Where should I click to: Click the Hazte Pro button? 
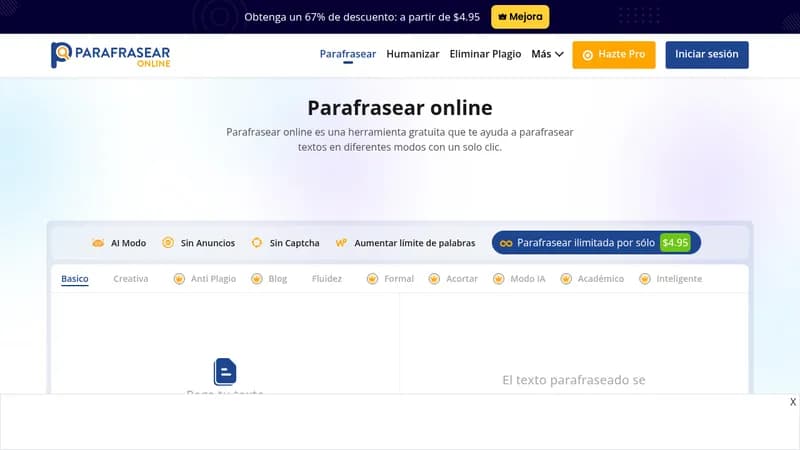coord(614,55)
